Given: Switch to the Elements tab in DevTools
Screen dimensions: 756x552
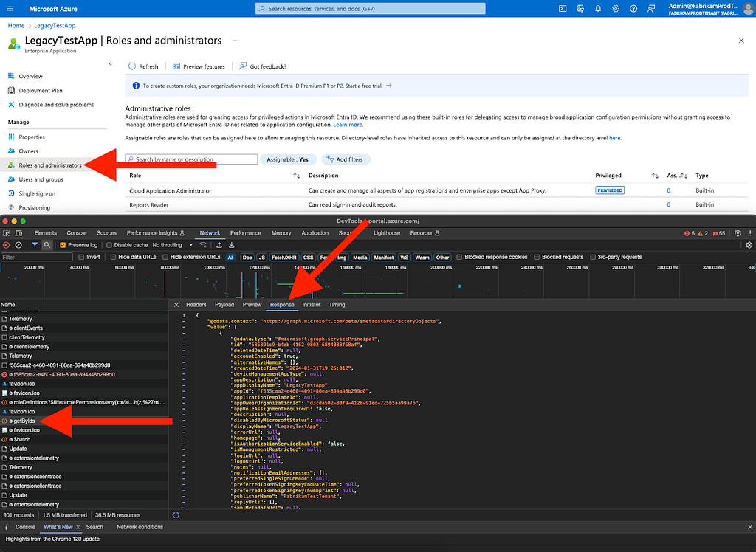Looking at the screenshot, I should pyautogui.click(x=45, y=233).
